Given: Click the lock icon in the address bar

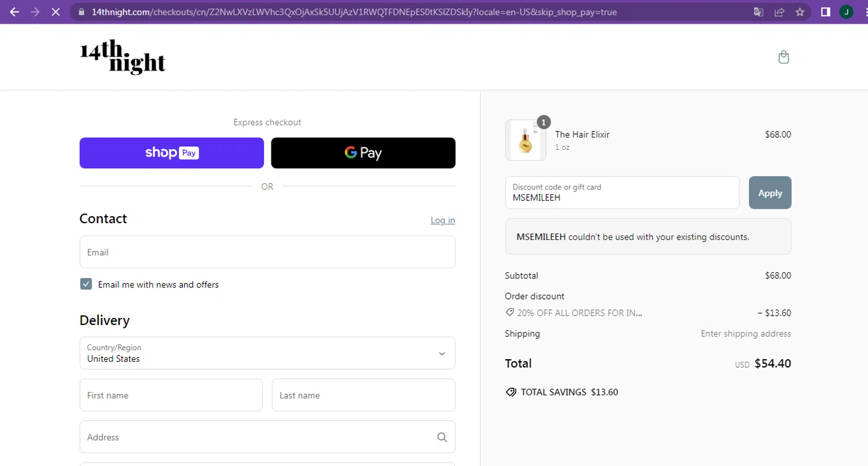Looking at the screenshot, I should (80, 12).
